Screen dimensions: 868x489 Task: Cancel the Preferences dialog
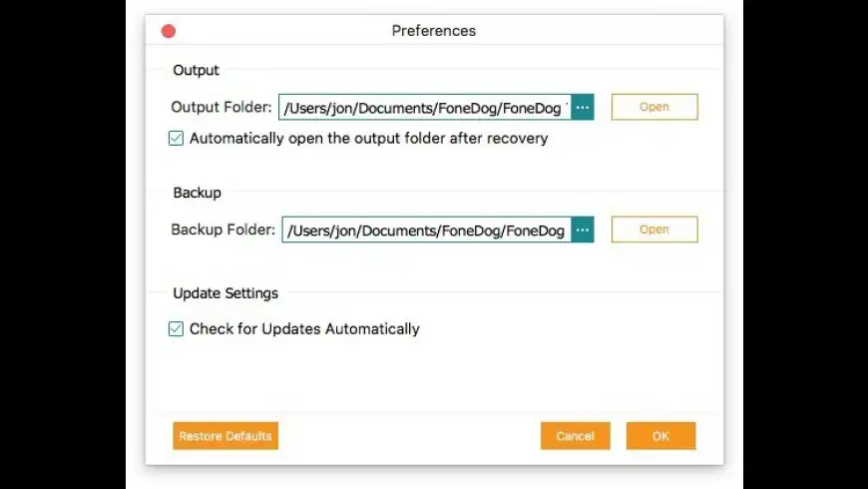(x=575, y=436)
